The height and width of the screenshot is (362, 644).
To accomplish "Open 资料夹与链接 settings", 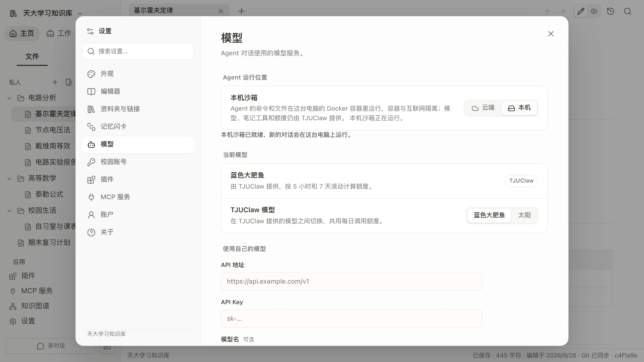I will coord(138,109).
